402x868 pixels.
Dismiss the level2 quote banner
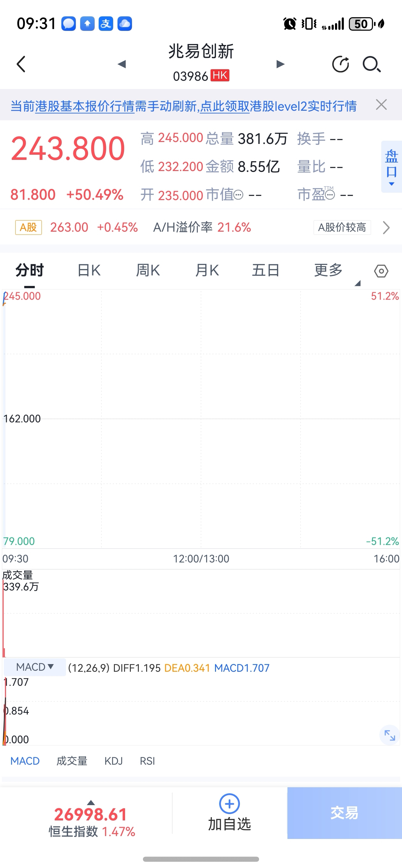[381, 105]
